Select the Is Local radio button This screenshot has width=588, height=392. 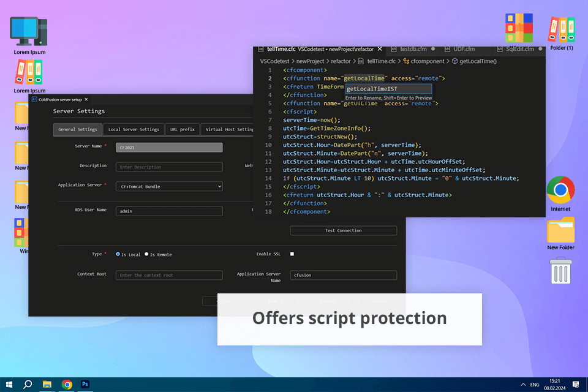118,254
